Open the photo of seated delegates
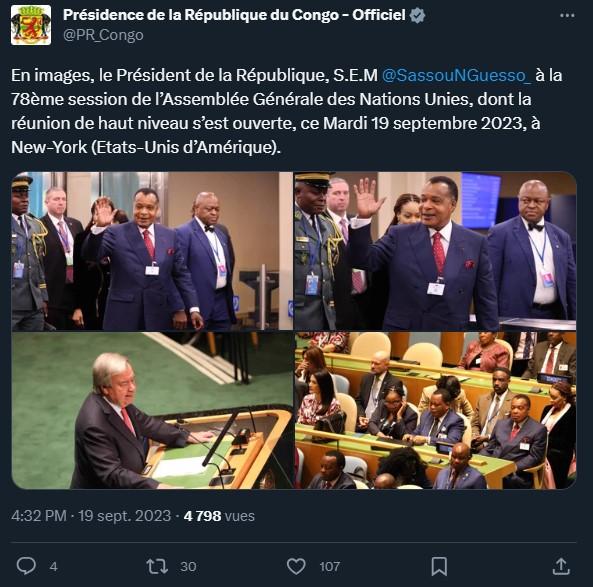 (435, 410)
